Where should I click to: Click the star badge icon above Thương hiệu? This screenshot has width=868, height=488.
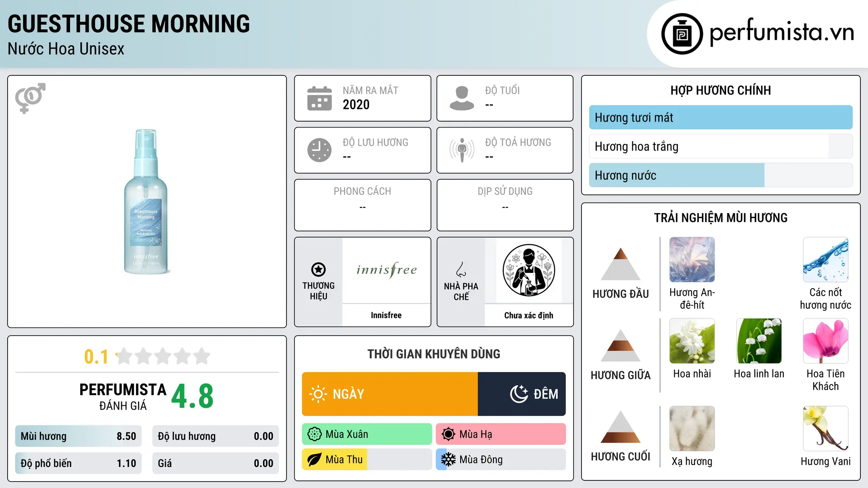point(318,269)
